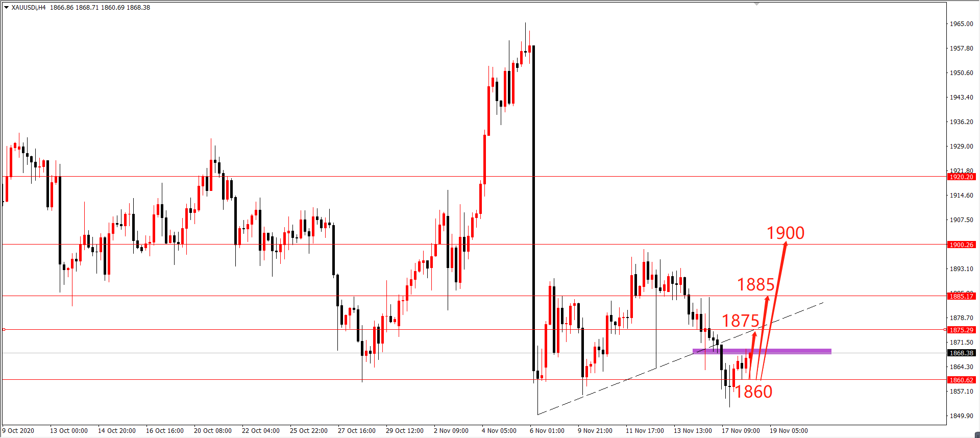The image size is (980, 438).
Task: Click the 13 Oct 00:00 time label
Action: (69, 431)
